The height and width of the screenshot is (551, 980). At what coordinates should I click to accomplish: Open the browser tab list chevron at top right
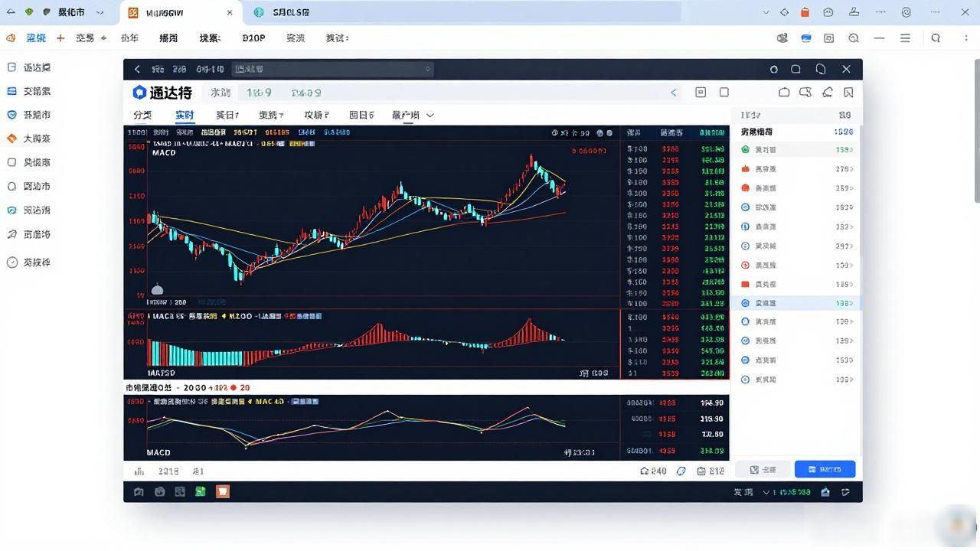767,12
